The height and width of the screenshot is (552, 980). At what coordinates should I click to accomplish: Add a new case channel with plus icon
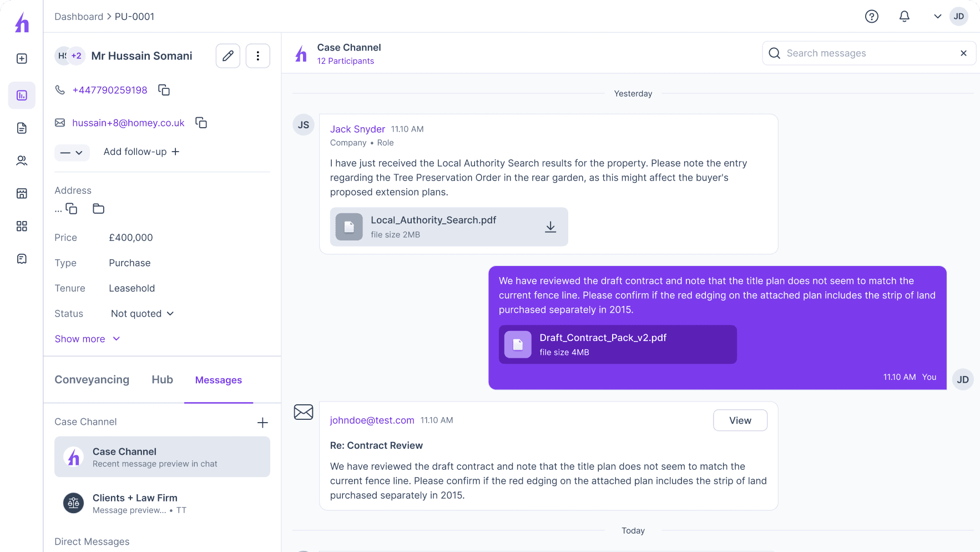coord(262,423)
